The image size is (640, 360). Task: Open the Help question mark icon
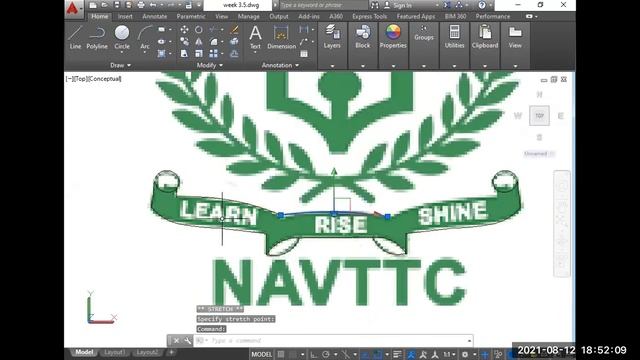click(x=482, y=5)
